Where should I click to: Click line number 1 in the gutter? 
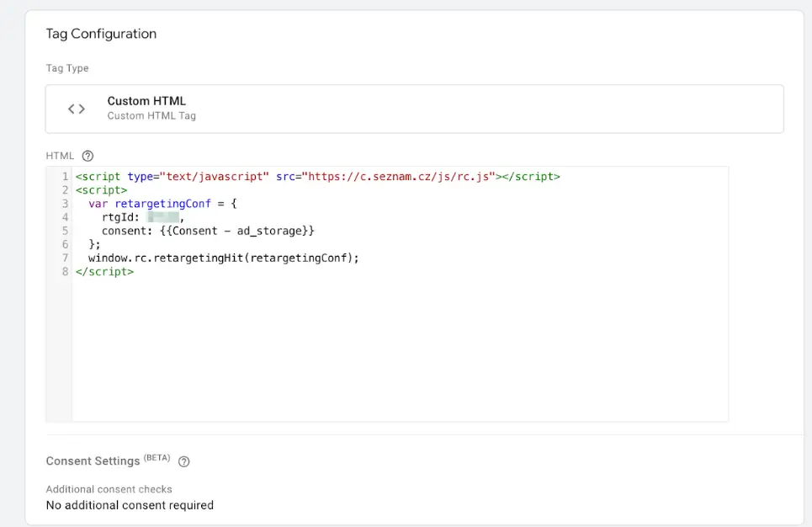click(65, 177)
